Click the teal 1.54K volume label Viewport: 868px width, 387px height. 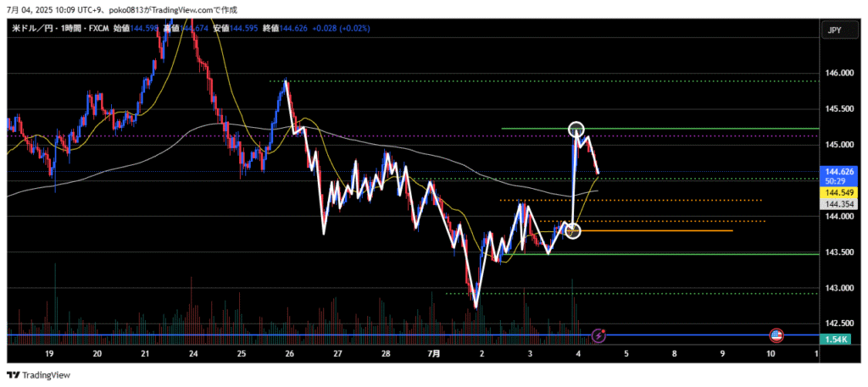click(x=838, y=339)
